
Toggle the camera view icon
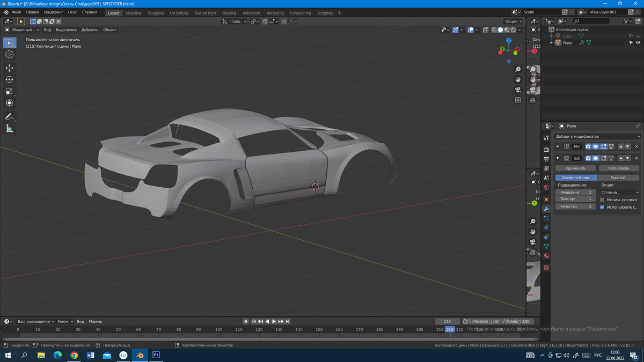tap(518, 90)
